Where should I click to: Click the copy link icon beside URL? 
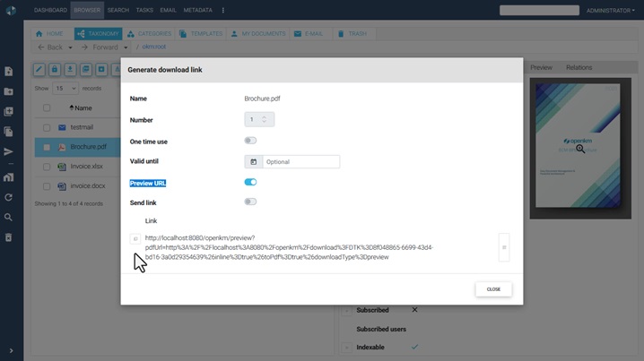click(x=135, y=239)
